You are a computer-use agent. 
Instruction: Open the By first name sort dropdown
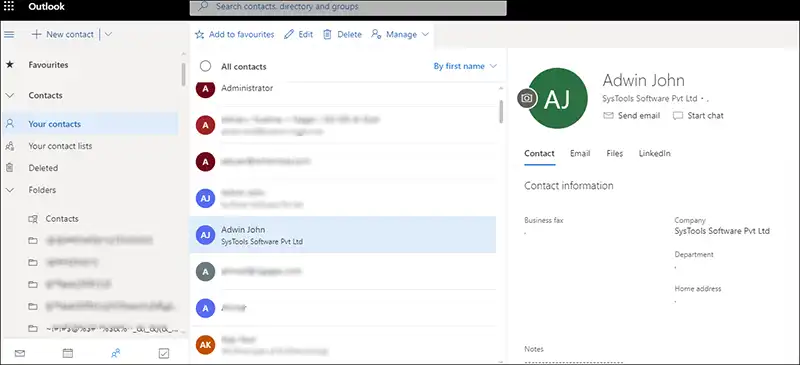coord(465,66)
